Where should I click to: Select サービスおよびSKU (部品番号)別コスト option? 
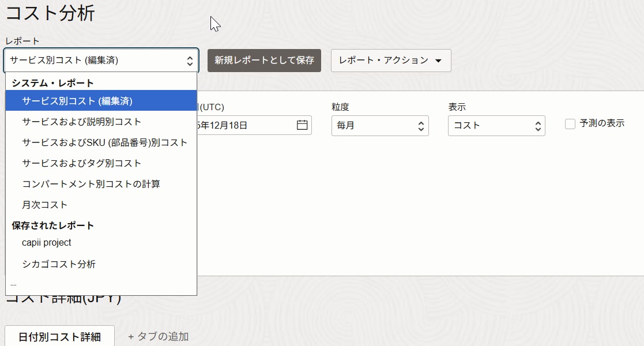coord(104,142)
